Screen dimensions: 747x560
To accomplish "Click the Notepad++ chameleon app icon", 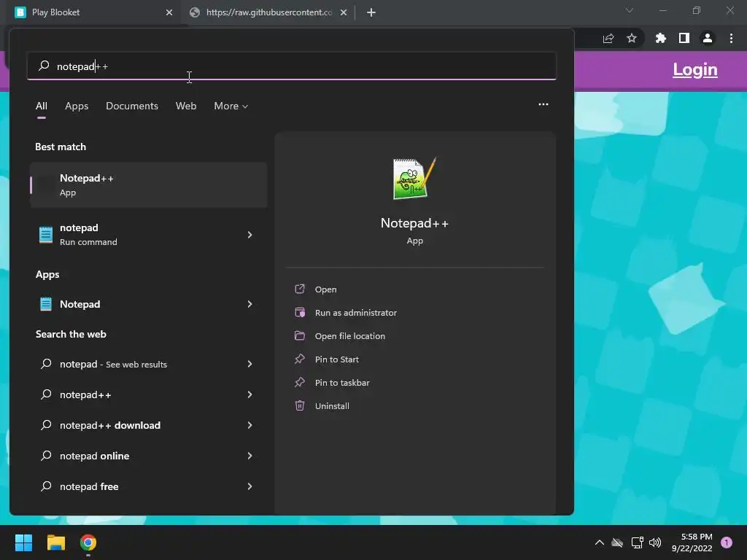I will click(x=414, y=179).
